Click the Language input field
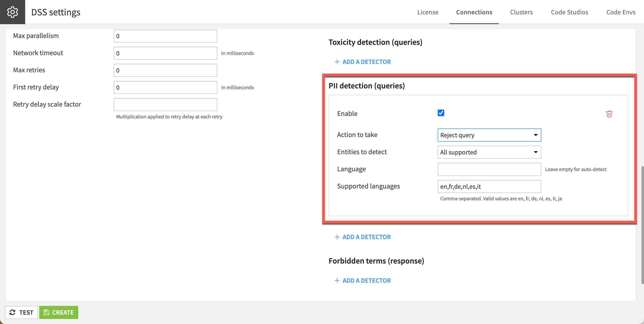This screenshot has width=644, height=324. (489, 169)
